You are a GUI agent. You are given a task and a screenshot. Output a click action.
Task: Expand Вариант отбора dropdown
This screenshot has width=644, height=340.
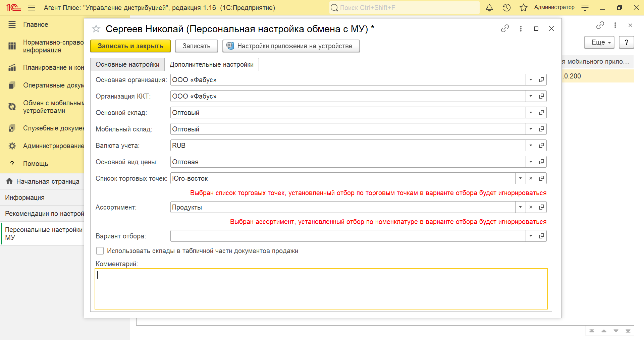coord(531,236)
